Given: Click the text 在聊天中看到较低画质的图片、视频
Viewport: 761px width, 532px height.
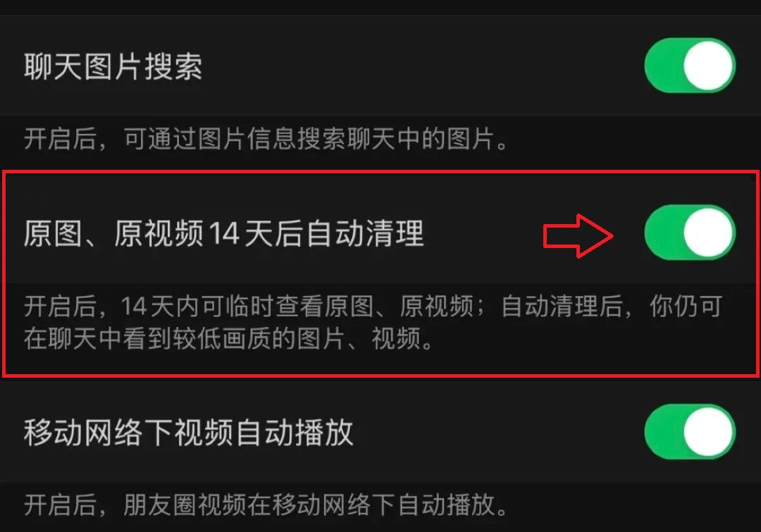Looking at the screenshot, I should pyautogui.click(x=228, y=338).
